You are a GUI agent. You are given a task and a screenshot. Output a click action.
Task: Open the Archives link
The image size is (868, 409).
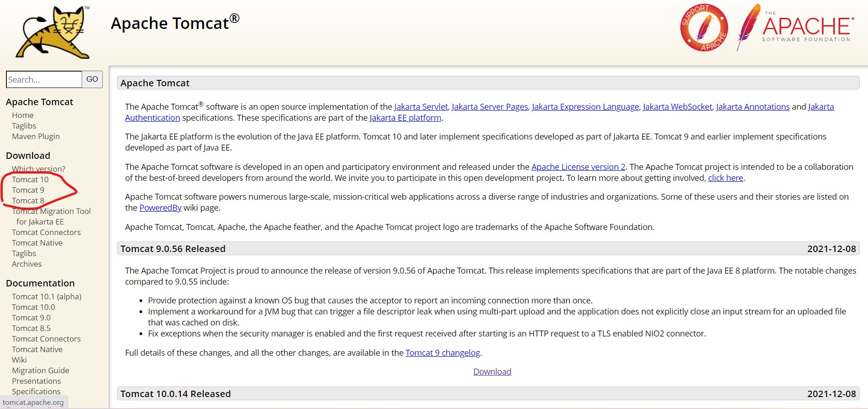[27, 264]
